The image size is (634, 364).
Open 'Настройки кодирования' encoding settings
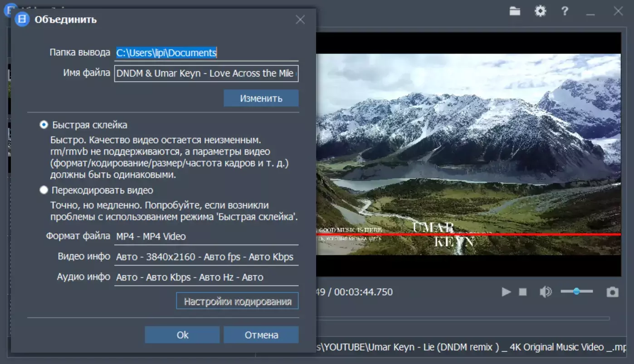click(x=237, y=301)
